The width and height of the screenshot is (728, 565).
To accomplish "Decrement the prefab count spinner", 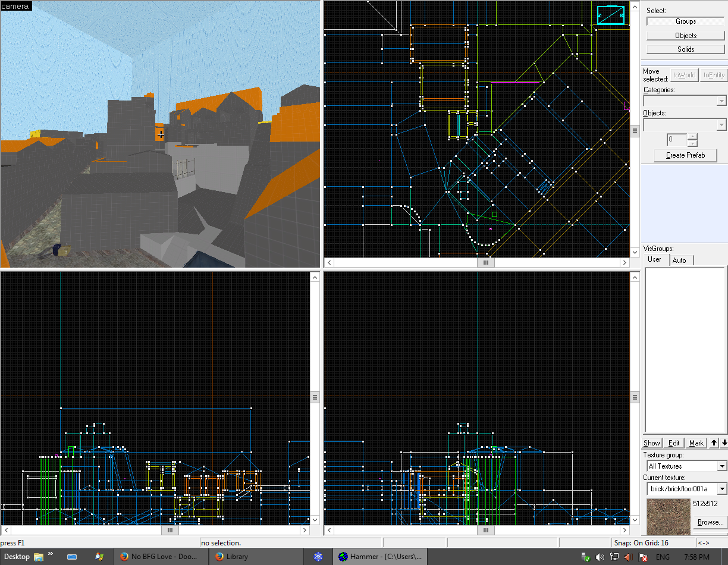I will [692, 143].
